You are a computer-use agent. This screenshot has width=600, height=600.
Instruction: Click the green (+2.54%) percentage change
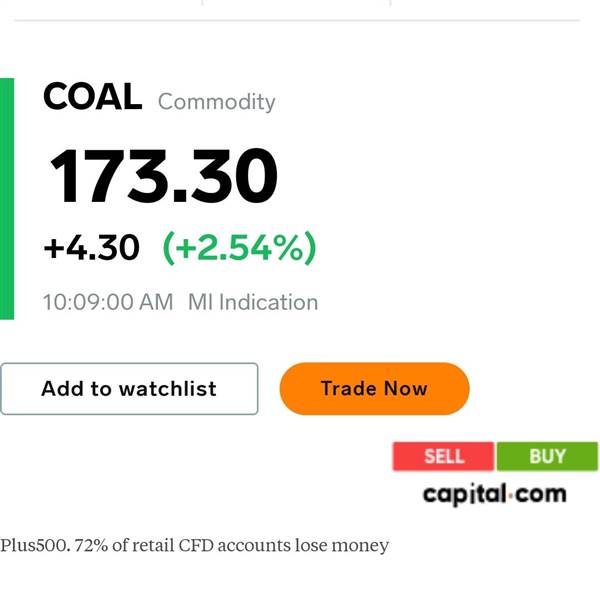[240, 248]
